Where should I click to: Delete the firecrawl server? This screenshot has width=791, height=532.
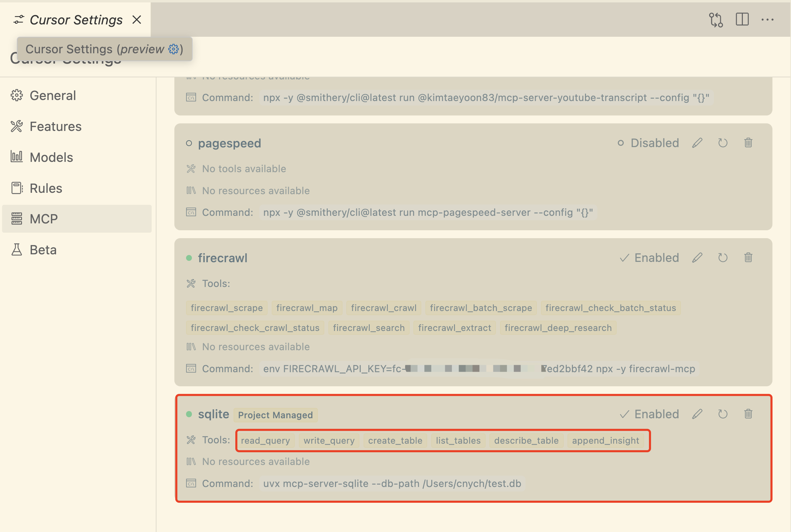(x=748, y=258)
